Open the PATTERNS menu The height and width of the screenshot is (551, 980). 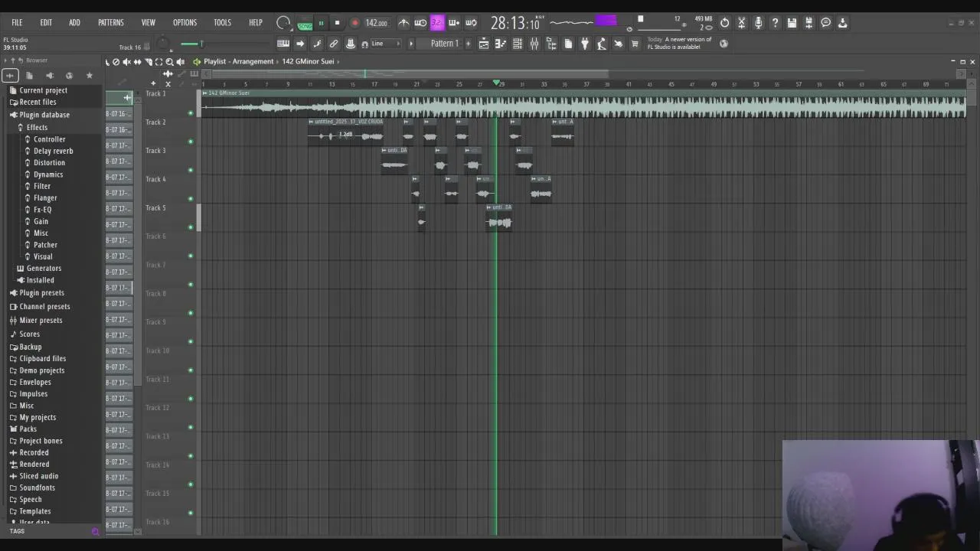click(111, 23)
